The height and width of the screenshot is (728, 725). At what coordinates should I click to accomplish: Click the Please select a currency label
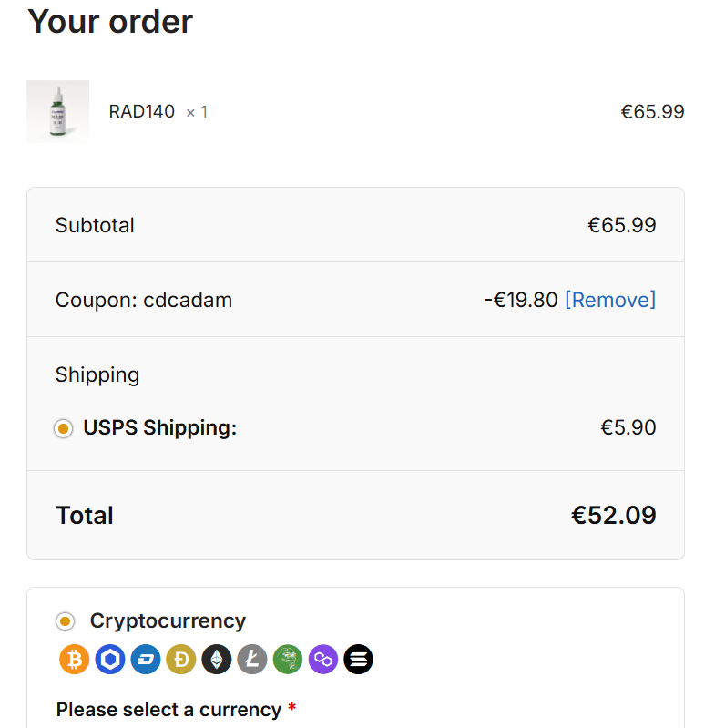(168, 709)
